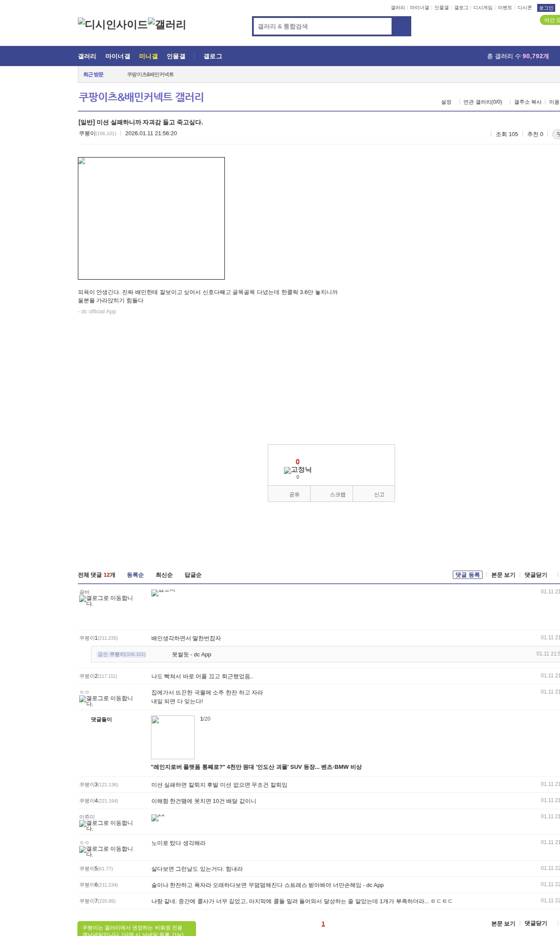Click the 디시인사이드 logo image
This screenshot has width=560, height=936.
113,24
